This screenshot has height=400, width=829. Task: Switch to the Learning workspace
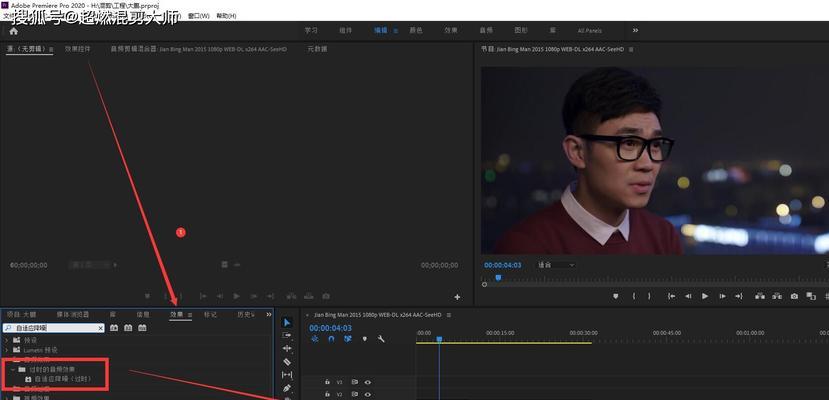[x=311, y=30]
